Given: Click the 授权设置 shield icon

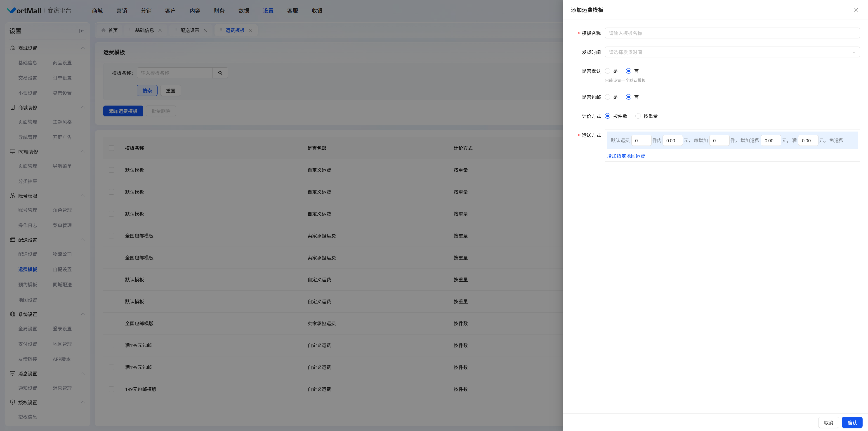Looking at the screenshot, I should coord(12,402).
